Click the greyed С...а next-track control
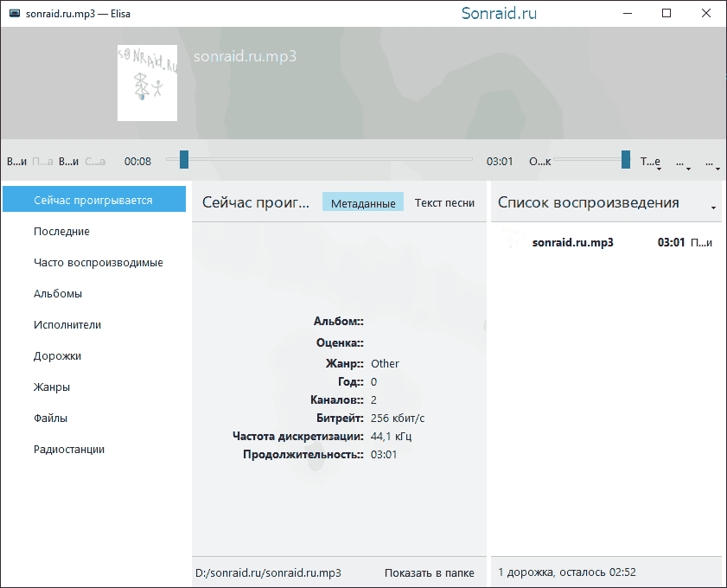Screen dimensions: 727x588 pyautogui.click(x=95, y=162)
